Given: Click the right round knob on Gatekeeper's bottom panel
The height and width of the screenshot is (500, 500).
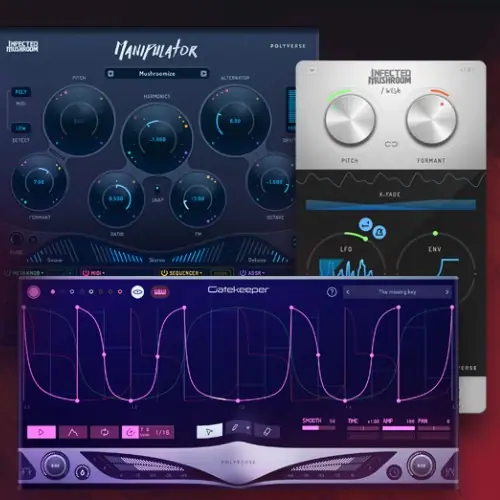Looking at the screenshot, I should click(421, 465).
